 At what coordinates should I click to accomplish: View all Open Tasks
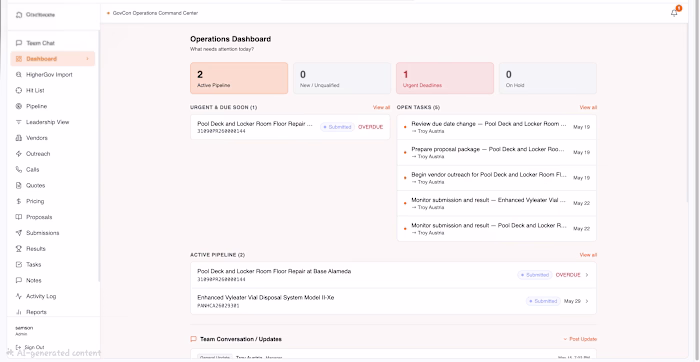coord(588,108)
